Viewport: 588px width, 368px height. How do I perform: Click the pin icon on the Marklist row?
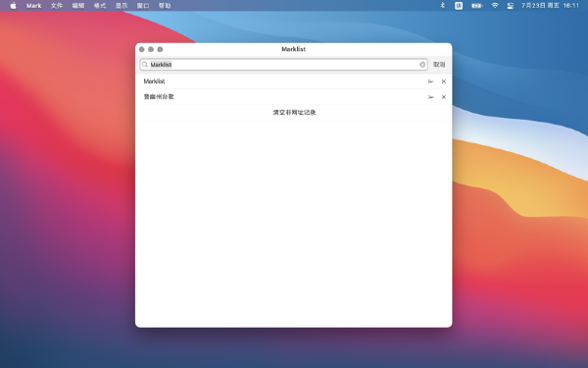click(430, 81)
